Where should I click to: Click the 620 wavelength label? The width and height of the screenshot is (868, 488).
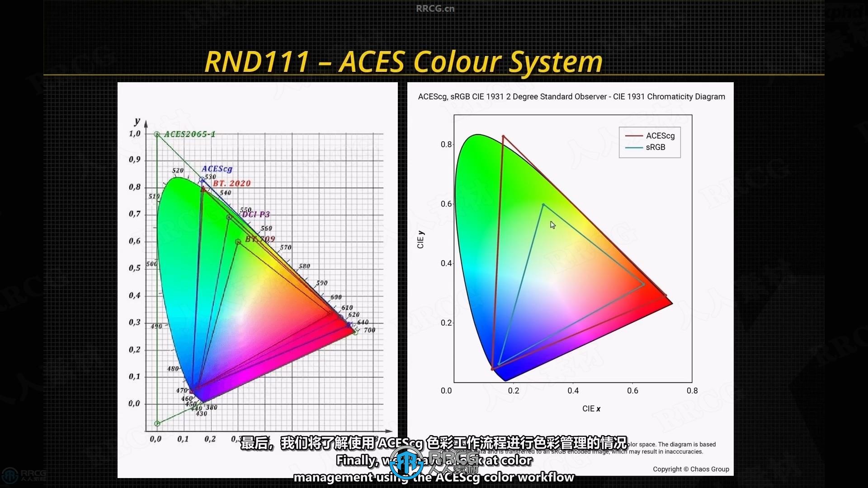354,314
